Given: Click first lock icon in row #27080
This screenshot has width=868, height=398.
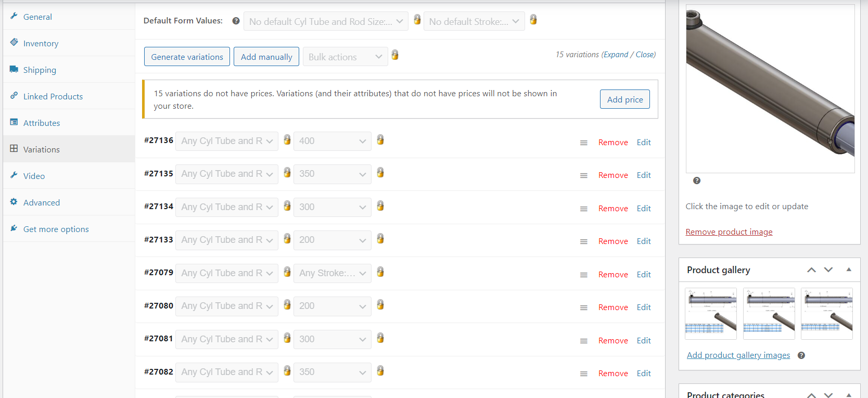Looking at the screenshot, I should click(x=287, y=304).
